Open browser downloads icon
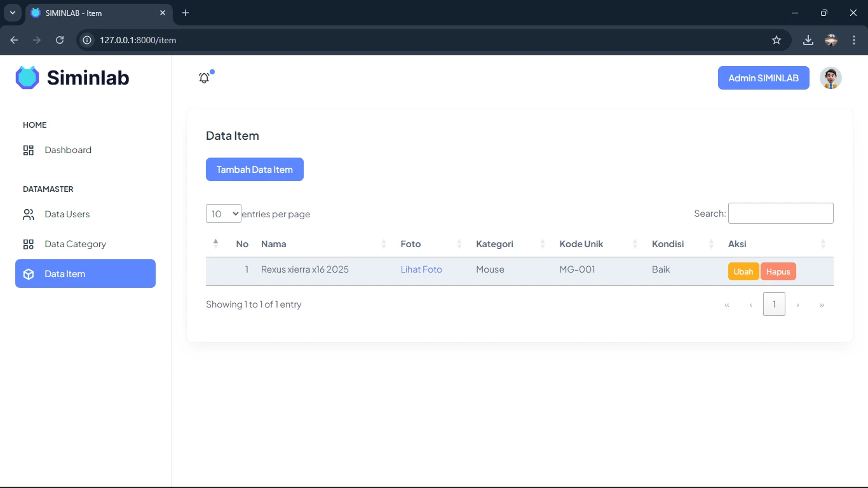868x488 pixels. [808, 40]
